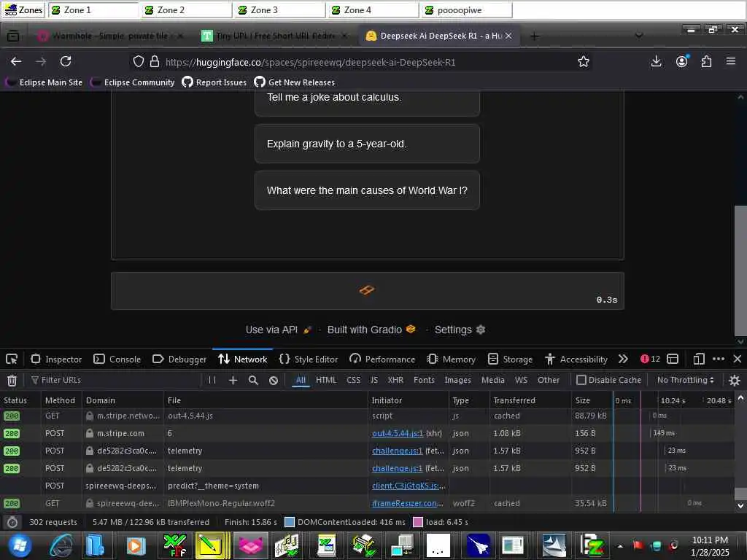Select the World War I causes example
The width and height of the screenshot is (747, 560).
(367, 190)
